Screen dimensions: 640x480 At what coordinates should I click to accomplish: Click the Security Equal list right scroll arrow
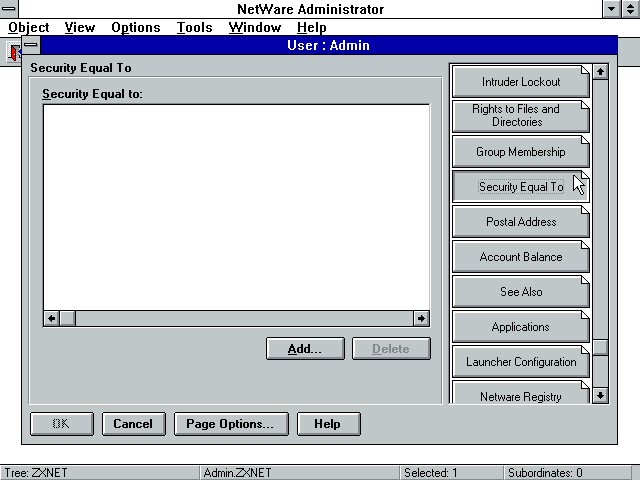tap(421, 318)
